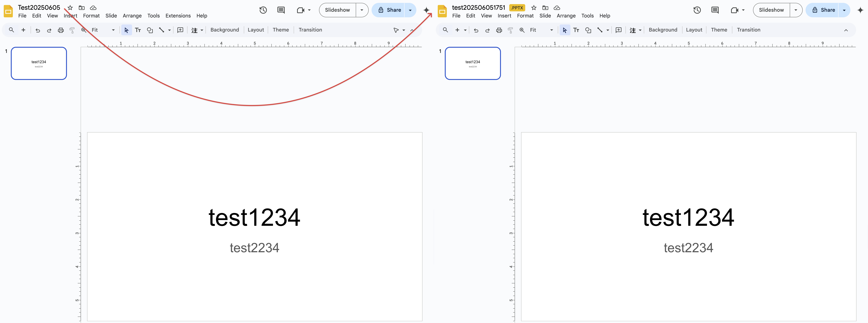This screenshot has height=323, width=868.
Task: Click move-to-folder icon beside the .PPTX badge
Action: pyautogui.click(x=546, y=7)
